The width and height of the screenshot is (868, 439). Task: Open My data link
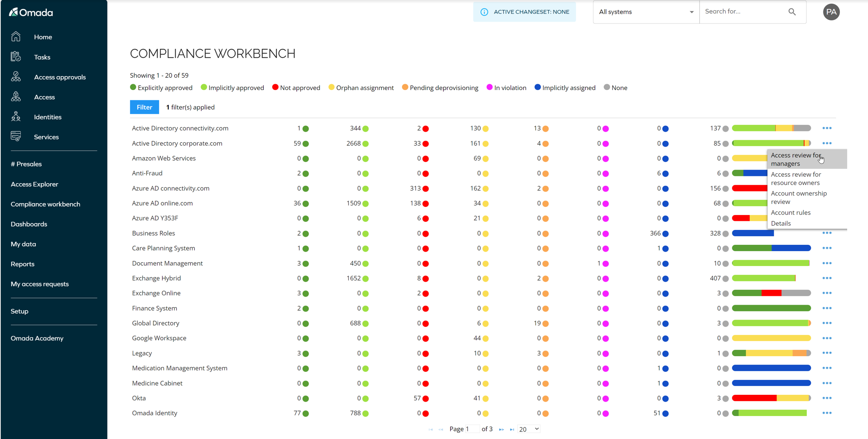[23, 244]
